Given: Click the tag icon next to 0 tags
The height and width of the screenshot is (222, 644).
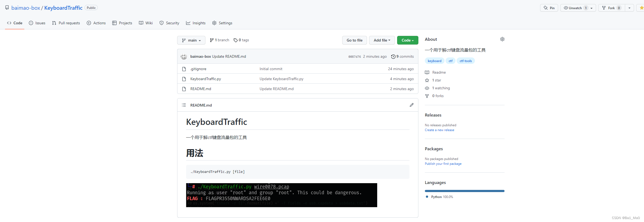Looking at the screenshot, I should 236,40.
